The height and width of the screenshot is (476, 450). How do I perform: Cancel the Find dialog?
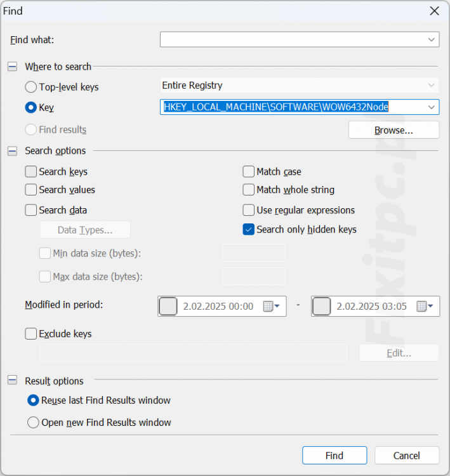[406, 456]
